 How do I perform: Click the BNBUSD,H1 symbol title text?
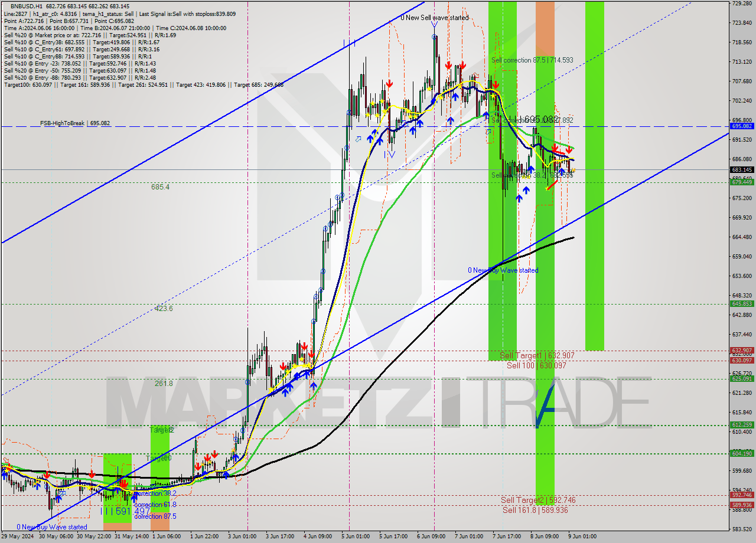[x=26, y=5]
